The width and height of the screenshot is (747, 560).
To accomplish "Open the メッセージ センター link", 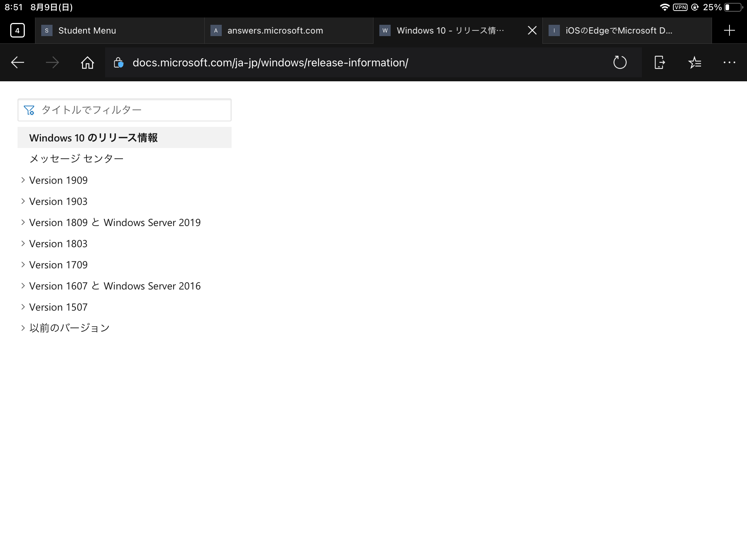I will [76, 159].
